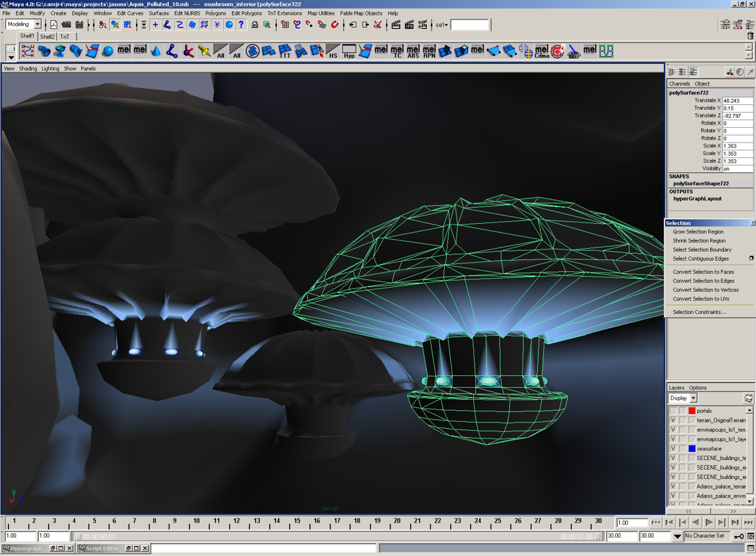Toggle visibility of terrain_OriginalTerrain layer

(673, 420)
